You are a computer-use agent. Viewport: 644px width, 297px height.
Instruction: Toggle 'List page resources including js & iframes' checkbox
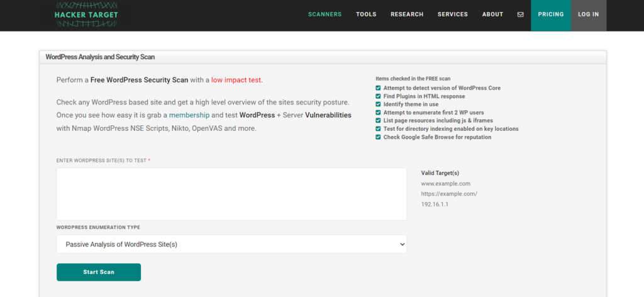[378, 120]
